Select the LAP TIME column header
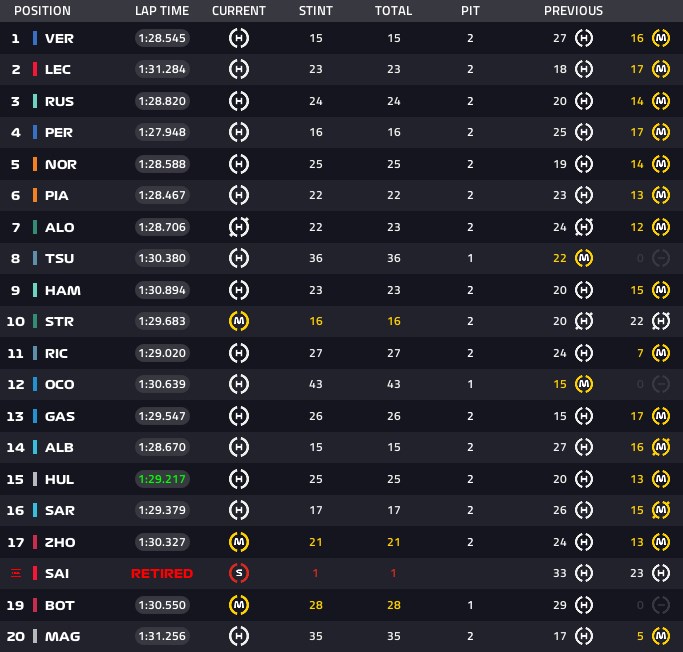Image resolution: width=683 pixels, height=652 pixels. tap(162, 11)
